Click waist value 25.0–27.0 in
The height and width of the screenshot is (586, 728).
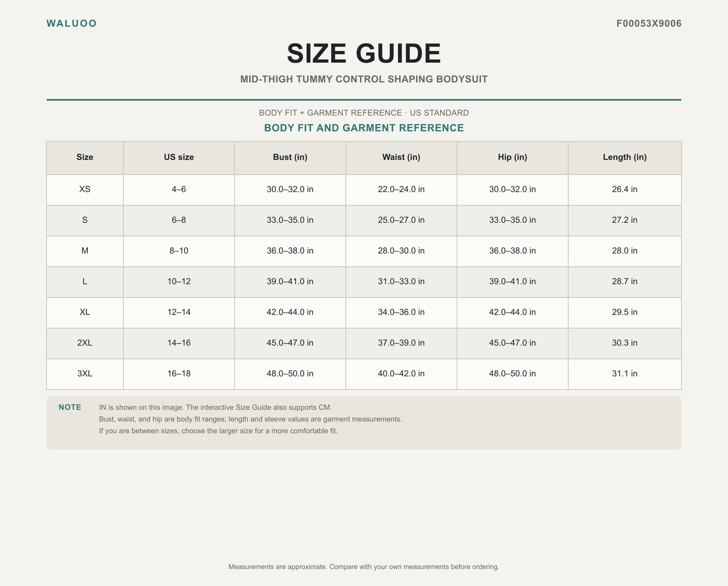401,220
